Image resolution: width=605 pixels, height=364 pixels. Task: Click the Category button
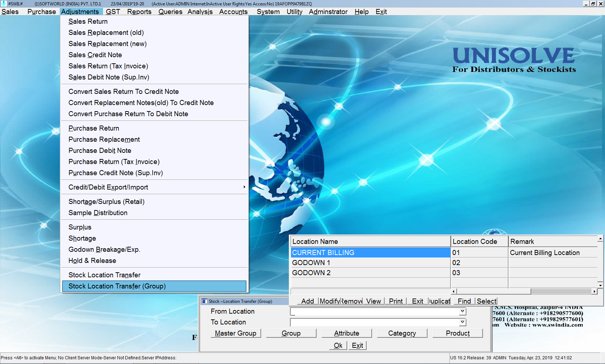[402, 333]
